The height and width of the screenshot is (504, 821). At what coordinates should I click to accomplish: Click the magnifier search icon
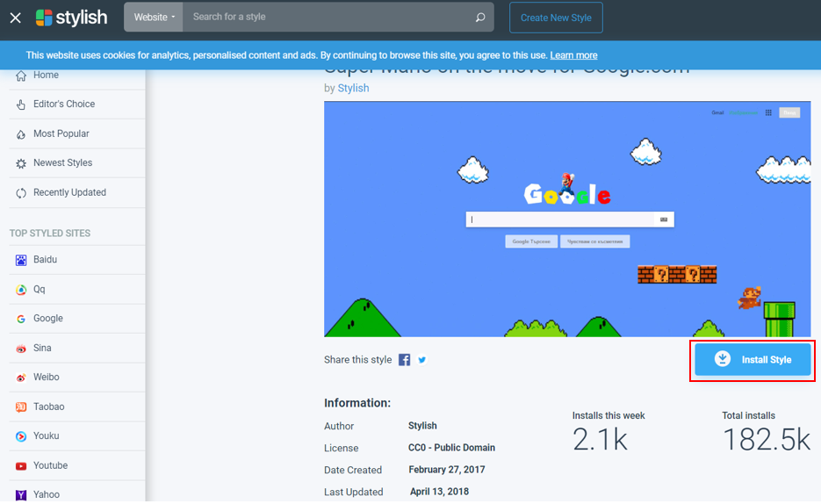coord(480,18)
